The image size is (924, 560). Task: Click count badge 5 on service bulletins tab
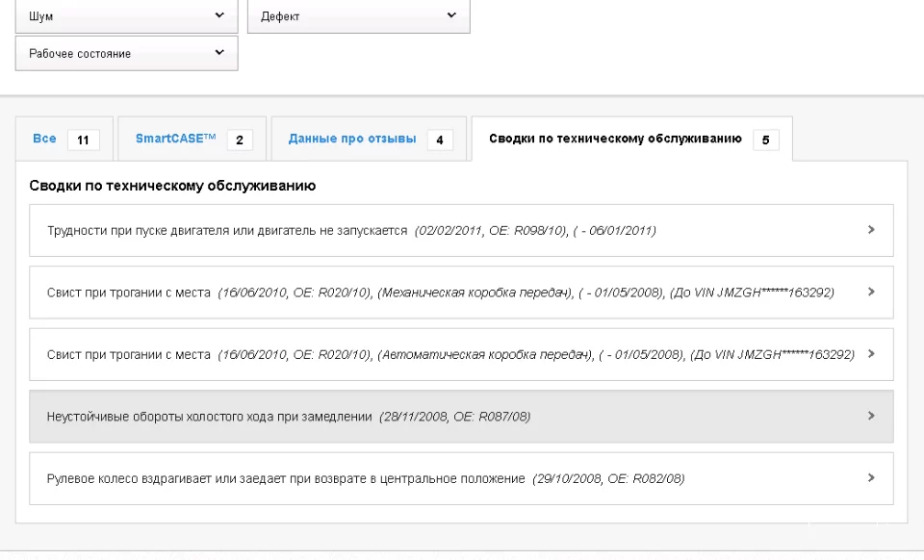(x=765, y=140)
